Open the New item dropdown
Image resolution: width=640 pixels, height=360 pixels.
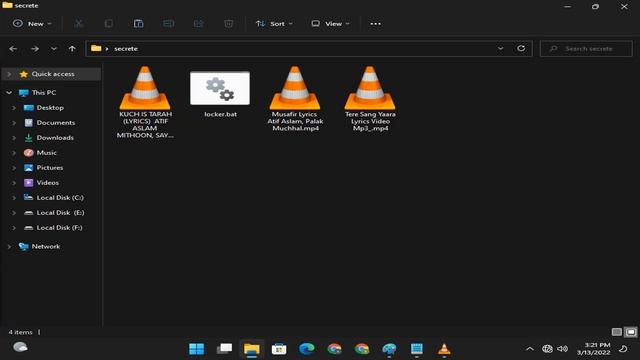pos(32,24)
